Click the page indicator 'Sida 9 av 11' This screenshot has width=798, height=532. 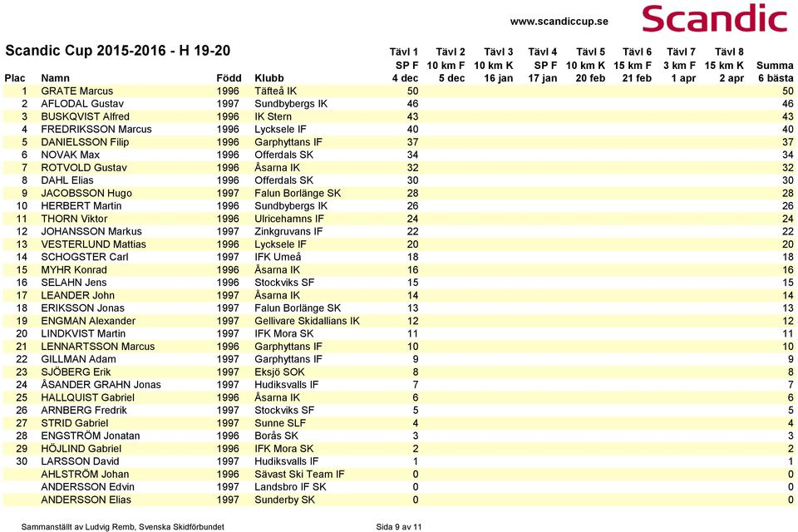(x=398, y=527)
